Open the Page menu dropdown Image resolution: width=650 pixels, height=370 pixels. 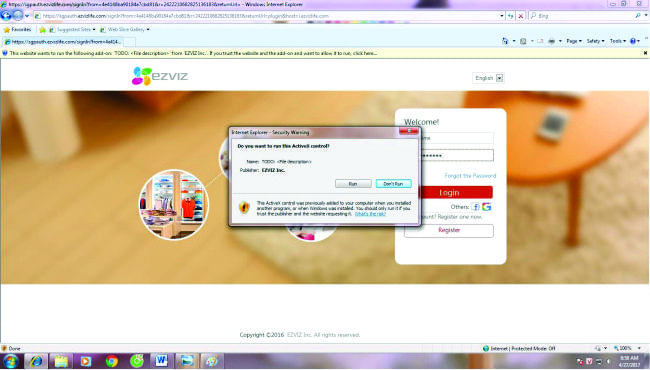[574, 41]
